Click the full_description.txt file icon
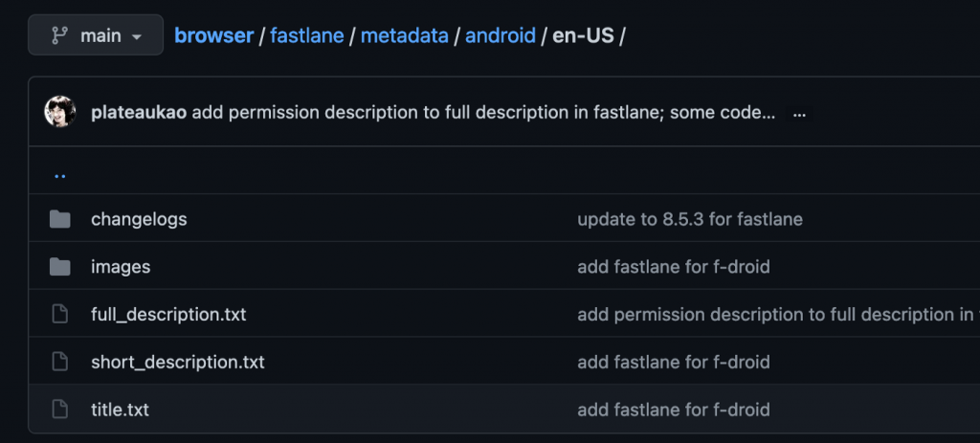The width and height of the screenshot is (980, 443). pyautogui.click(x=60, y=314)
